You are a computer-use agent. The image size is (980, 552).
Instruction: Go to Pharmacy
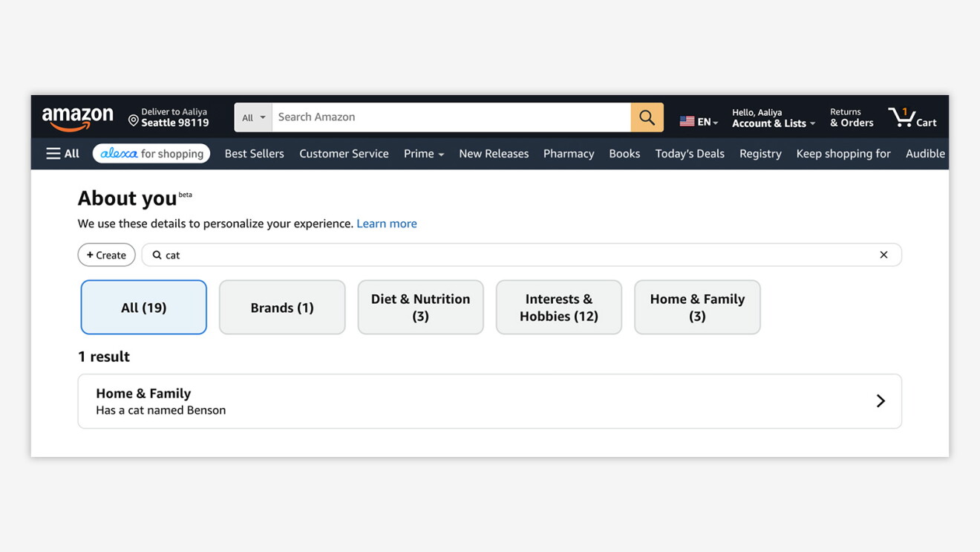[569, 154]
